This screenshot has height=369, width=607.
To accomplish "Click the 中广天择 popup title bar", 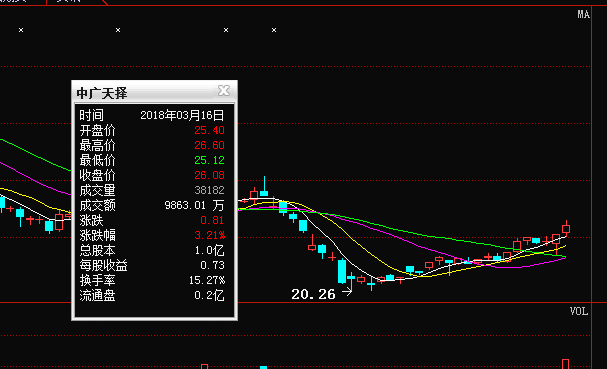I will 154,92.
